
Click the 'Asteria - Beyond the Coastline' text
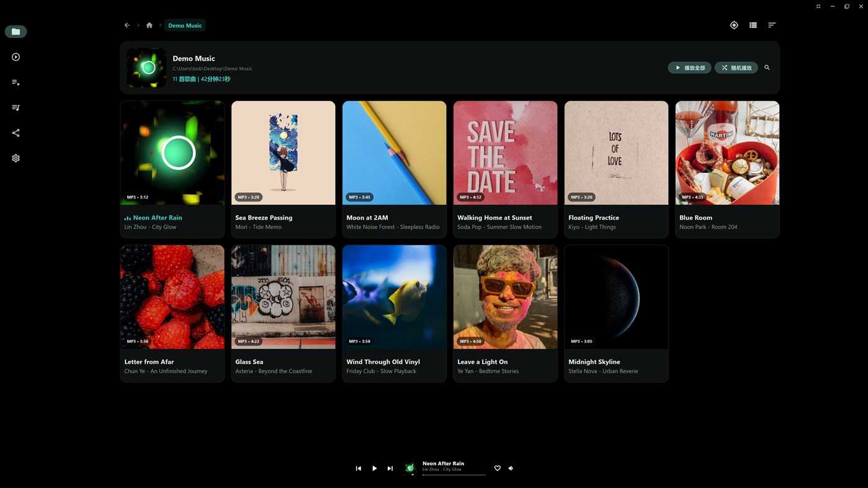coord(274,371)
